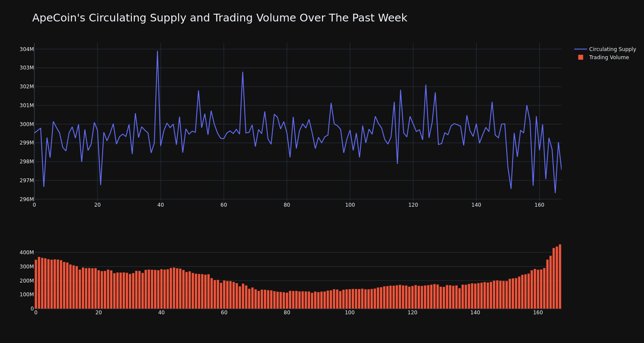Click the x-axis label 120 on supply chart
This screenshot has width=644, height=343.
point(413,205)
